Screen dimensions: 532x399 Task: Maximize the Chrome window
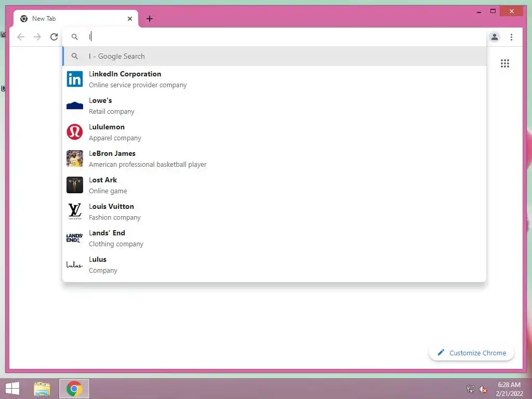click(x=493, y=11)
